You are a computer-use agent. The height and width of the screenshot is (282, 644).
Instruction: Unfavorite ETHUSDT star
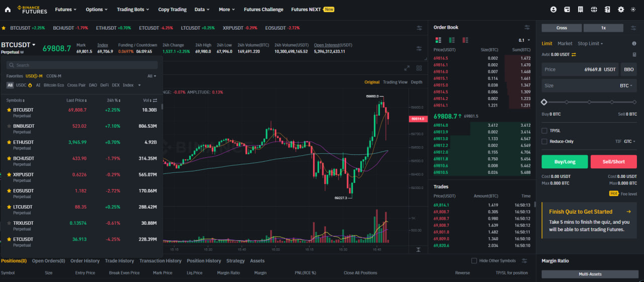pos(9,142)
